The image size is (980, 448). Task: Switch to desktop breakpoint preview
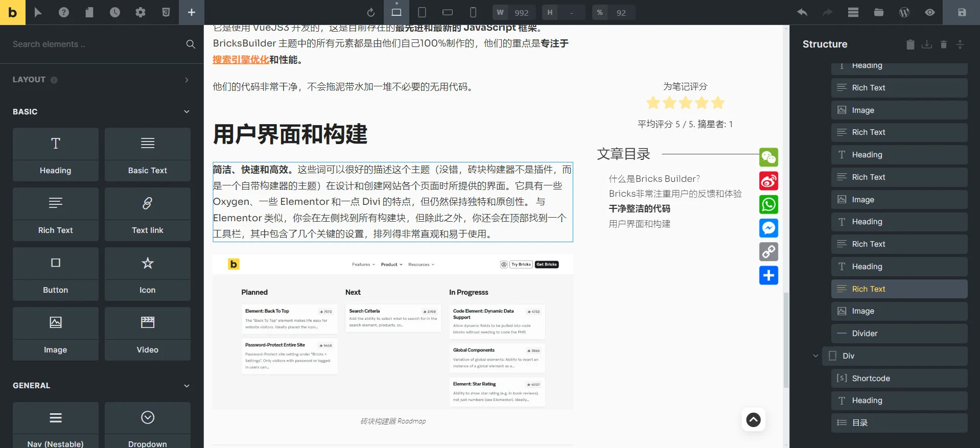click(x=396, y=12)
